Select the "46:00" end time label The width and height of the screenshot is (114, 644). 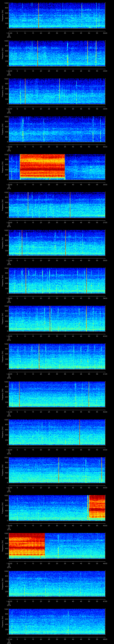(105, 563)
